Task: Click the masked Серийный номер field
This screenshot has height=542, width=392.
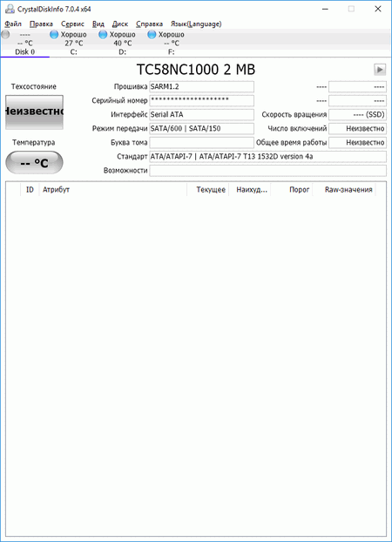Action: [x=201, y=100]
